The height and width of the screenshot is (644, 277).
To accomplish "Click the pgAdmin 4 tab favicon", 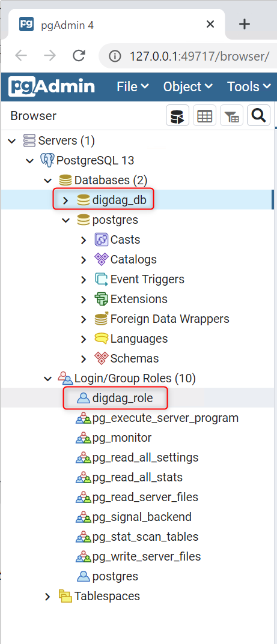I will click(x=26, y=24).
